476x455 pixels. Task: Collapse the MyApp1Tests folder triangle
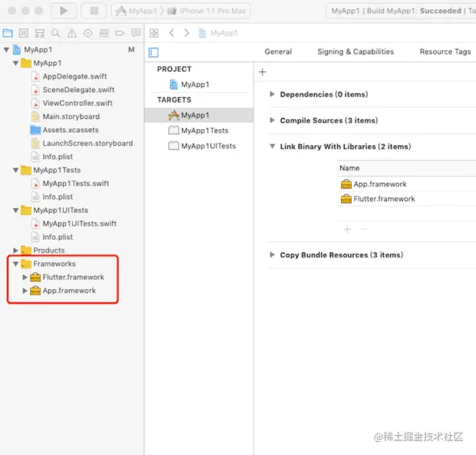click(x=15, y=170)
